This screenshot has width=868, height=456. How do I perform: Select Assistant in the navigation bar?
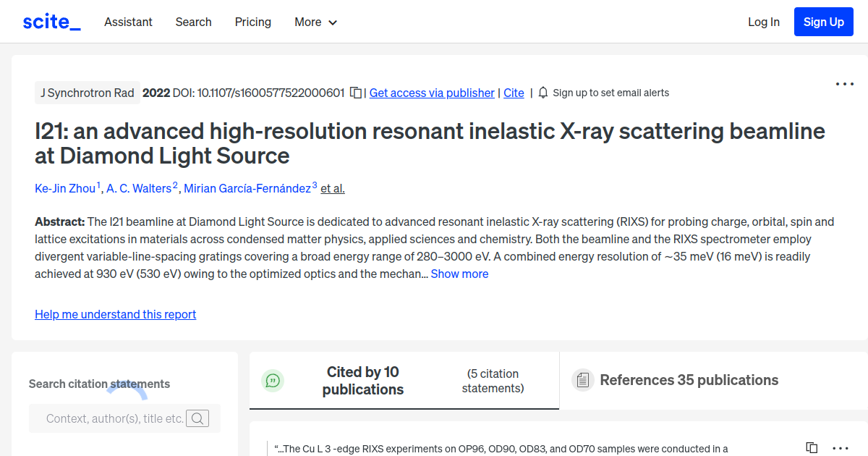pyautogui.click(x=128, y=22)
